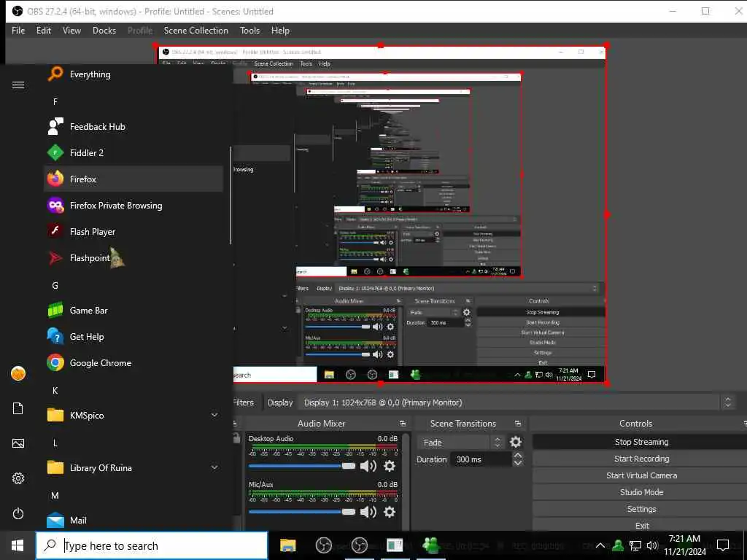Open Desktop Audio gear options
Viewport: 747px width, 560px height.
390,466
